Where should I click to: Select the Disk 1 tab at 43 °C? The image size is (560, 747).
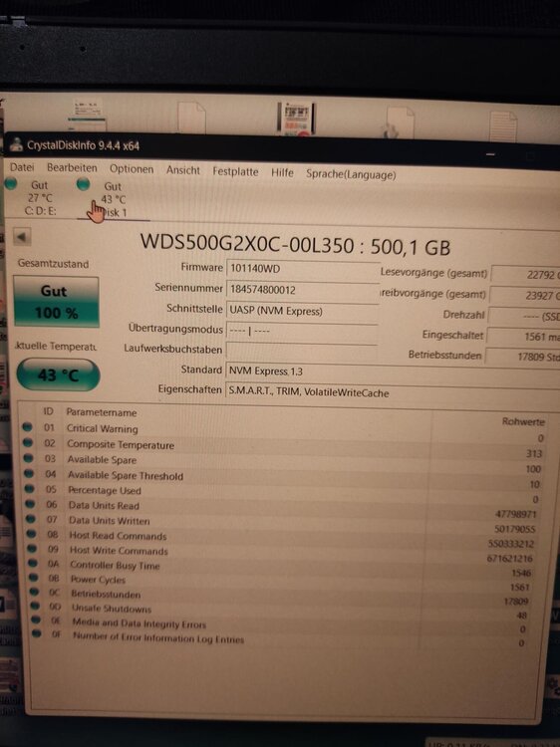coord(113,199)
